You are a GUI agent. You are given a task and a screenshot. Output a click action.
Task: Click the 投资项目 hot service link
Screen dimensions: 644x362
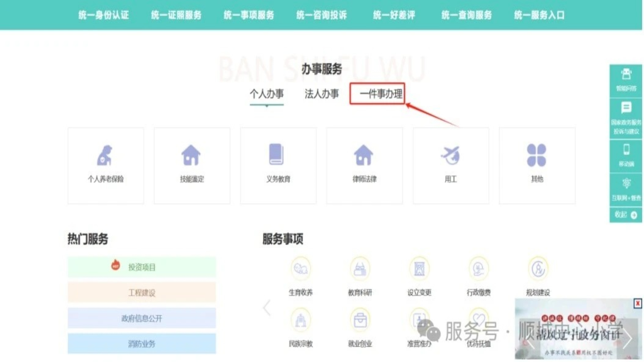coord(142,267)
